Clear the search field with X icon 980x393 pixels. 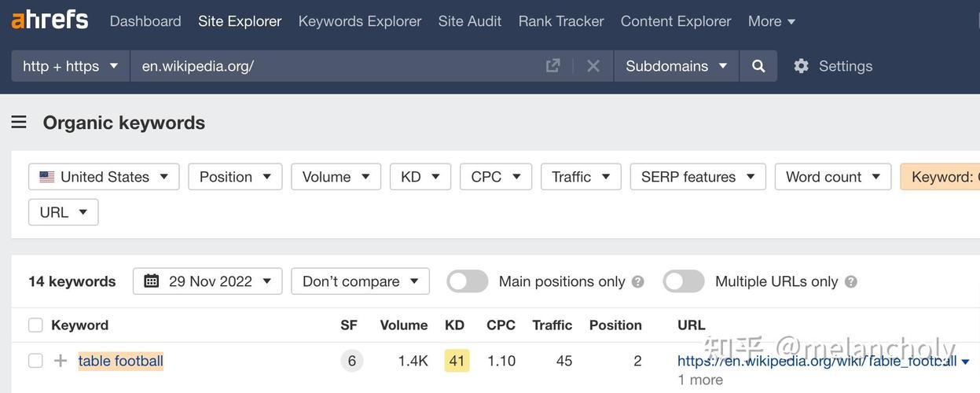593,66
